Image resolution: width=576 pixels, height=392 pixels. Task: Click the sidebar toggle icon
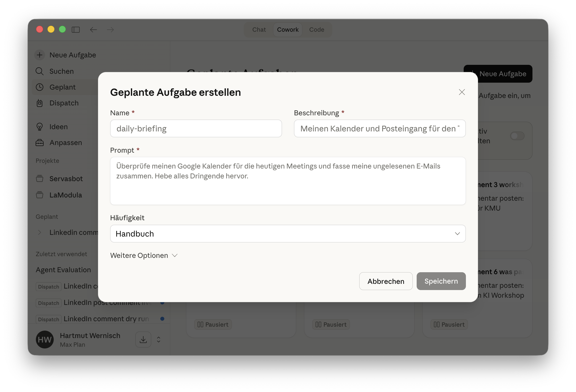pyautogui.click(x=76, y=30)
